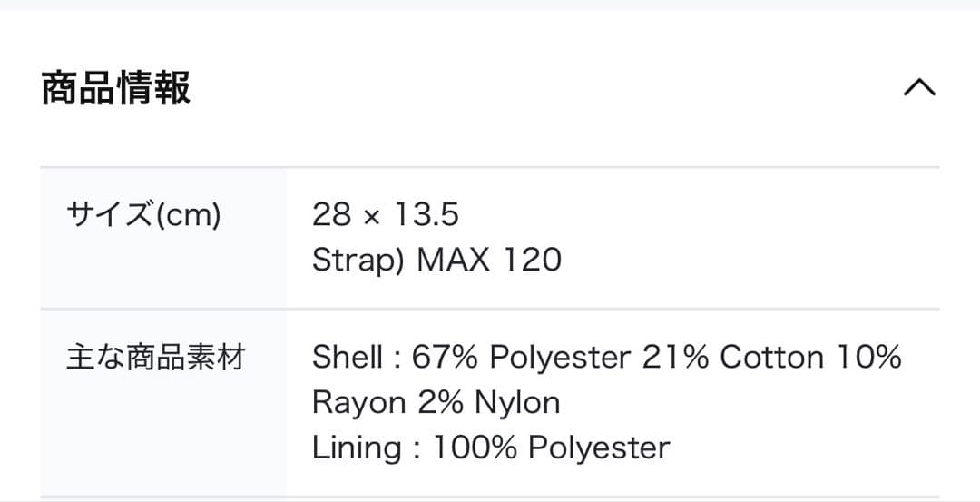Collapse the 商品情報 section chevron
This screenshot has width=980, height=502.
[919, 88]
